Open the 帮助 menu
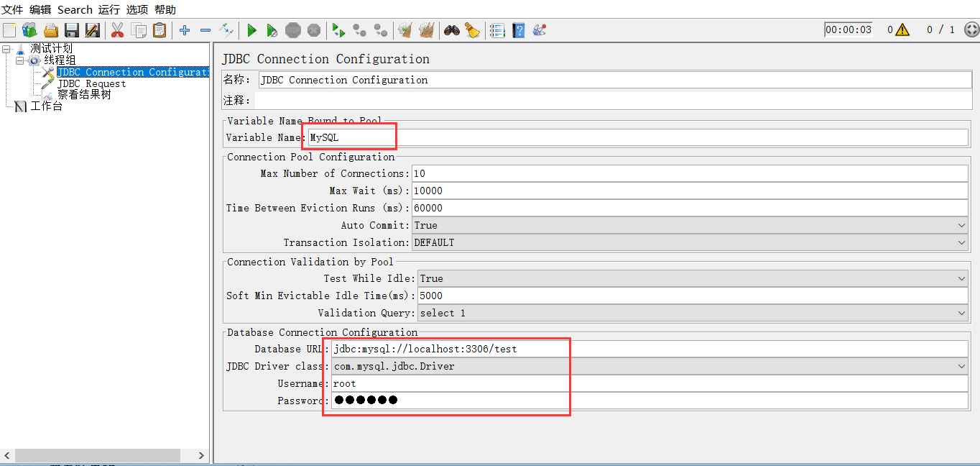 [x=165, y=9]
